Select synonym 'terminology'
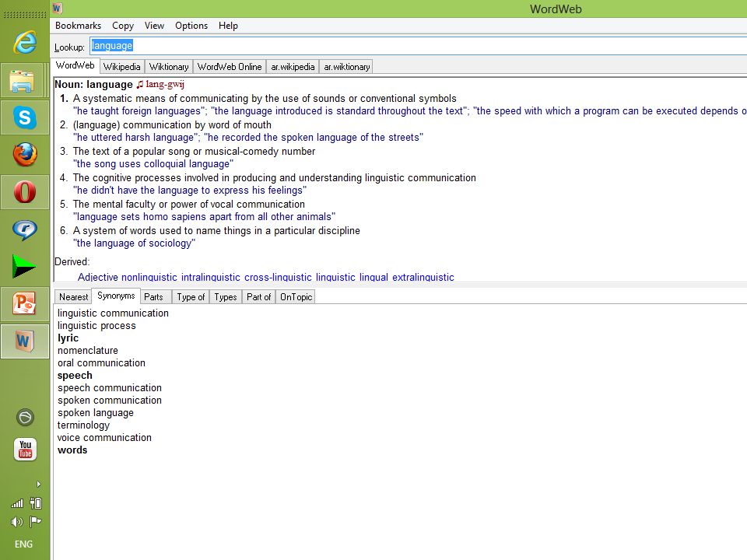Viewport: 747px width, 560px height. pos(83,425)
